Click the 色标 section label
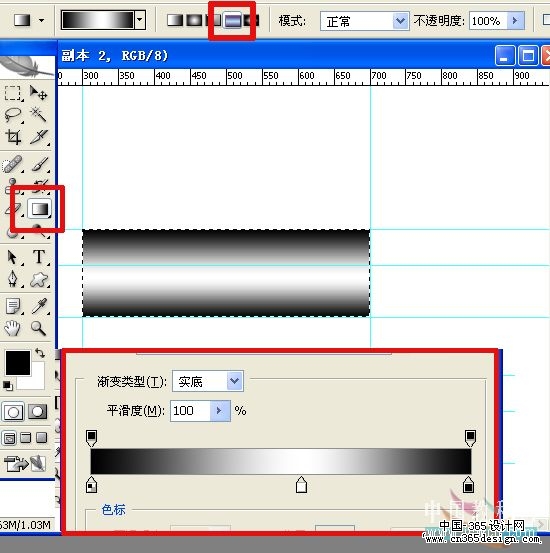This screenshot has height=553, width=550. pos(113,509)
